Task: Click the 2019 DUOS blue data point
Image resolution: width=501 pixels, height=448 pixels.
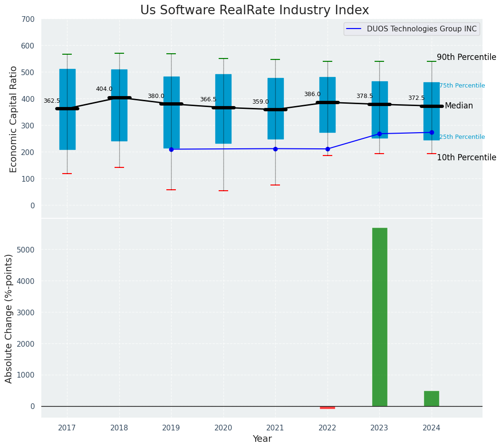Action: click(x=171, y=149)
